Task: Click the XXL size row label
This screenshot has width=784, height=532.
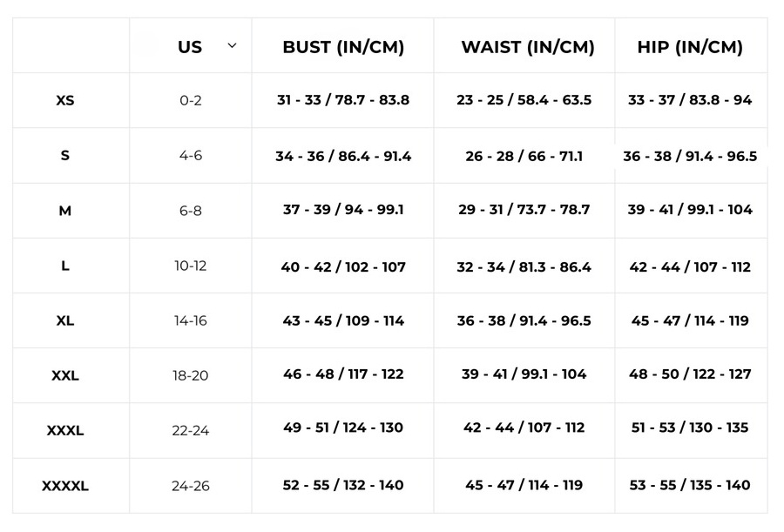Action: point(65,375)
